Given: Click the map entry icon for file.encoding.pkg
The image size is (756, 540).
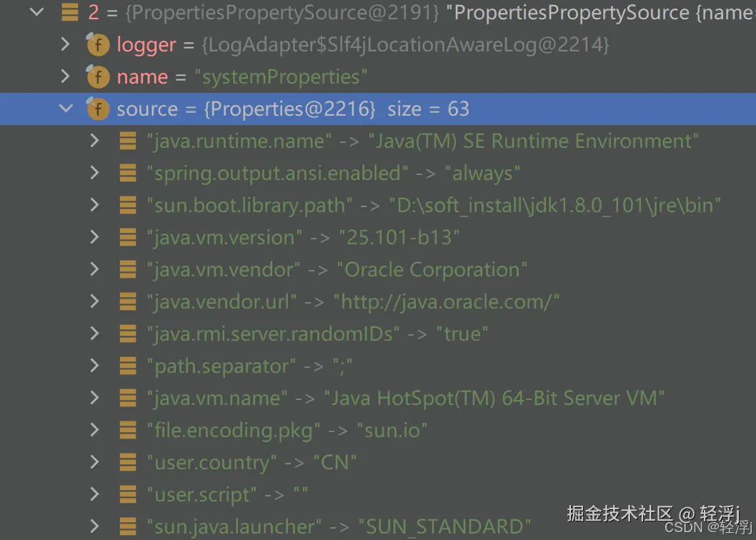Looking at the screenshot, I should [x=128, y=430].
